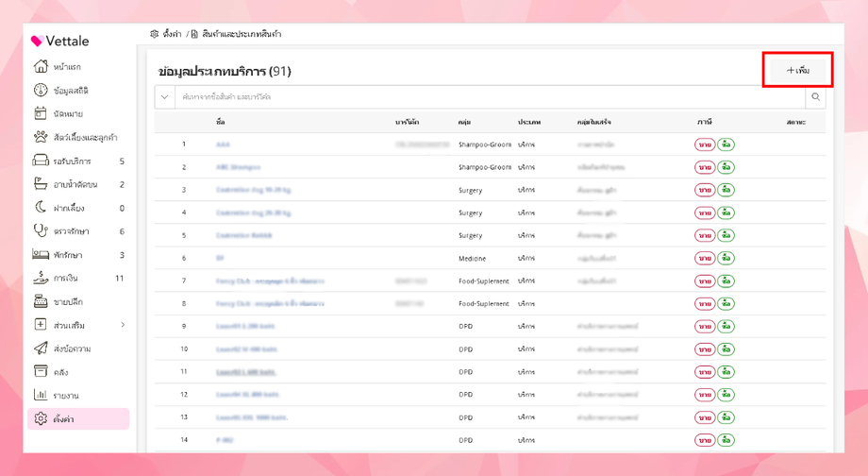Open ข้อมูลสถิติ statistics gauge icon

point(41,90)
